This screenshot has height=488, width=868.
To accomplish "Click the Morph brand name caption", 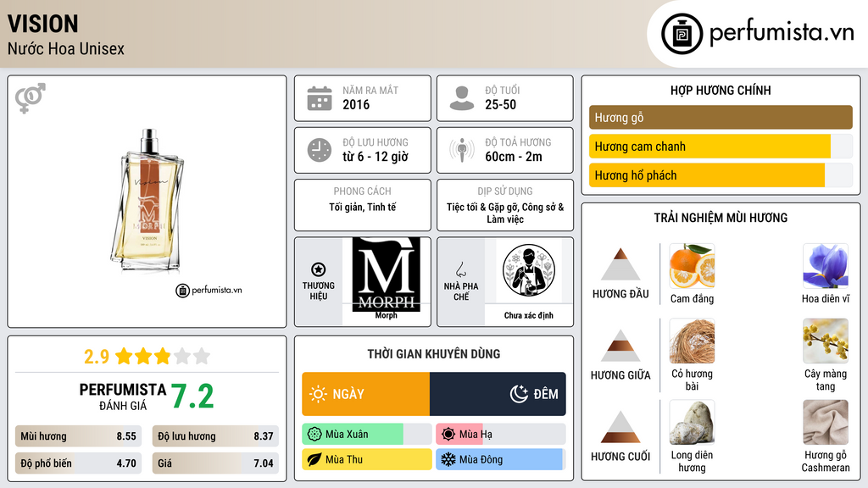I will tap(386, 315).
